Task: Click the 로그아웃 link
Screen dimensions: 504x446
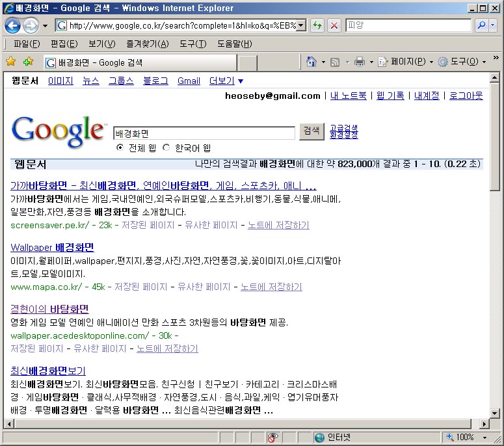Action: click(466, 96)
